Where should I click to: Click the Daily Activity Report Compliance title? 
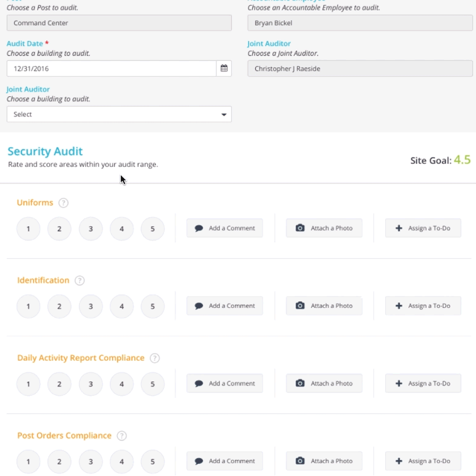pos(81,358)
